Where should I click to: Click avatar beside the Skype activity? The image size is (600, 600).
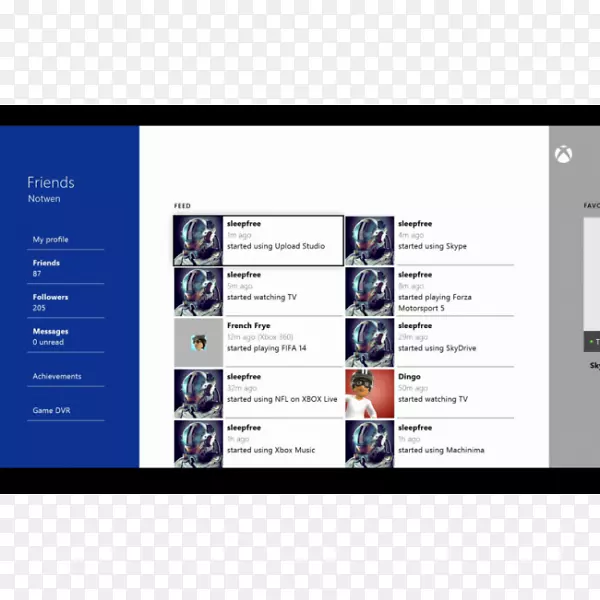369,240
